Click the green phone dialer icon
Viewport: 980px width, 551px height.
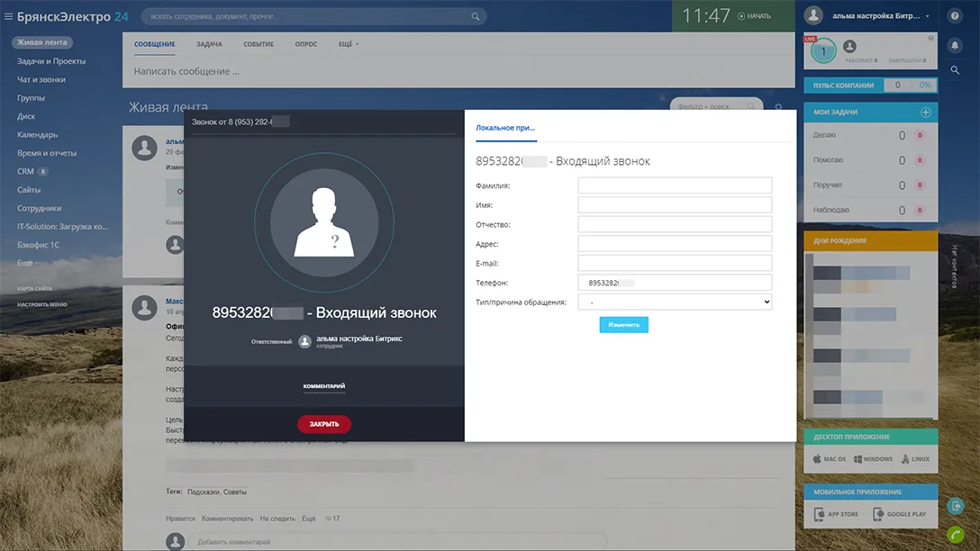[955, 535]
